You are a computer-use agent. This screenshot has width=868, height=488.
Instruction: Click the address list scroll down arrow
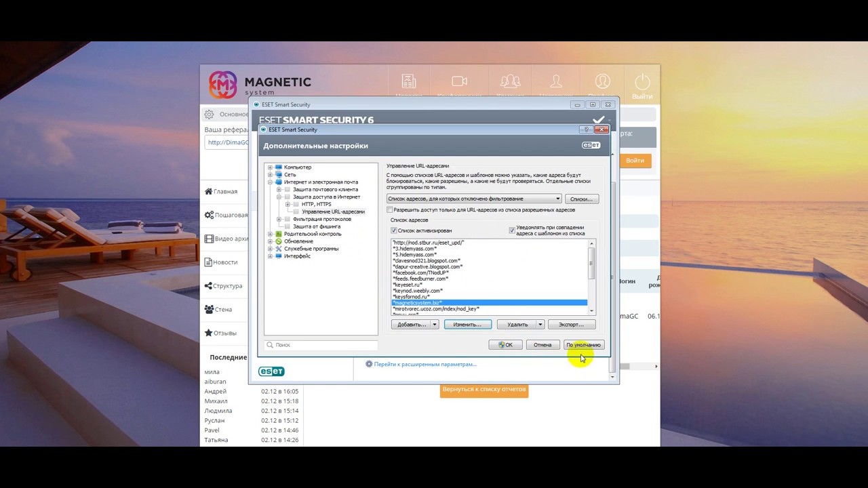[592, 310]
